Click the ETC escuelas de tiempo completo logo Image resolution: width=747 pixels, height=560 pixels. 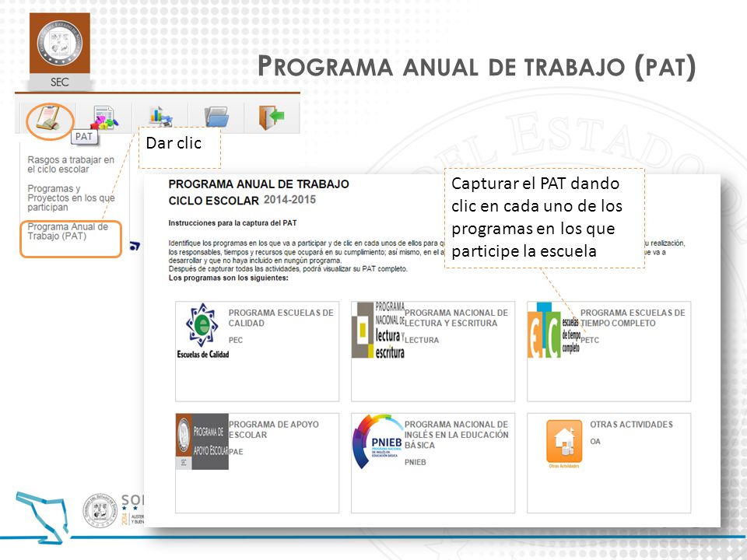pos(553,330)
